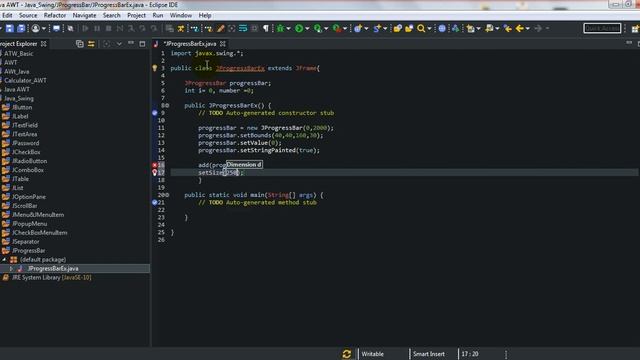
Task: Click the Open Task folder icon
Action: pos(409,28)
